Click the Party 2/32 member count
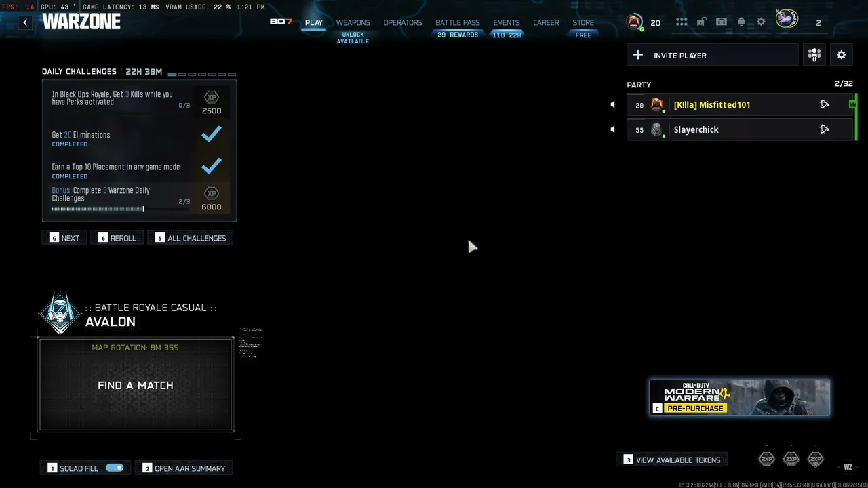Screen dimensions: 868x488 coord(844,84)
